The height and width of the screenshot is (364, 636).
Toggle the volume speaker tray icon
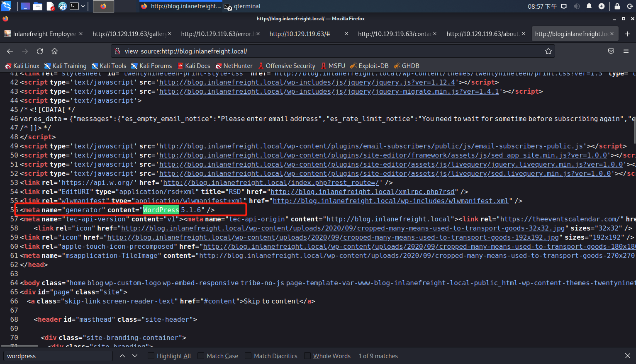click(x=577, y=6)
